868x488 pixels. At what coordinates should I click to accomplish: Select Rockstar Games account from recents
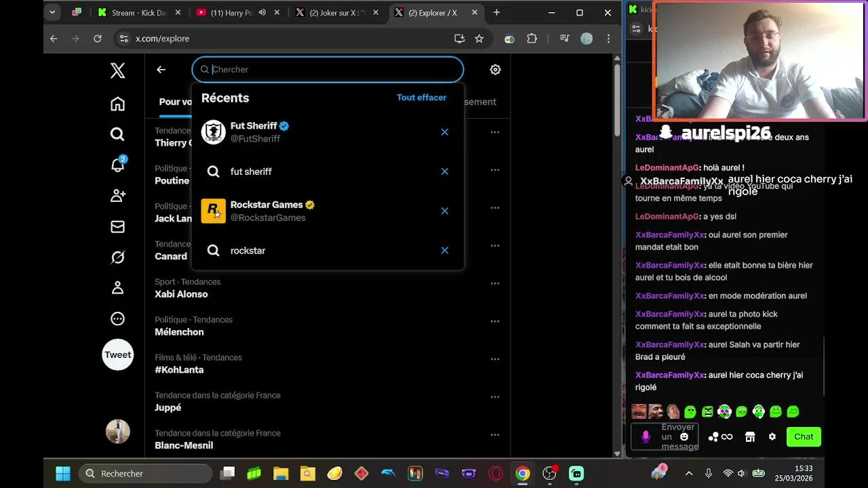pyautogui.click(x=328, y=211)
